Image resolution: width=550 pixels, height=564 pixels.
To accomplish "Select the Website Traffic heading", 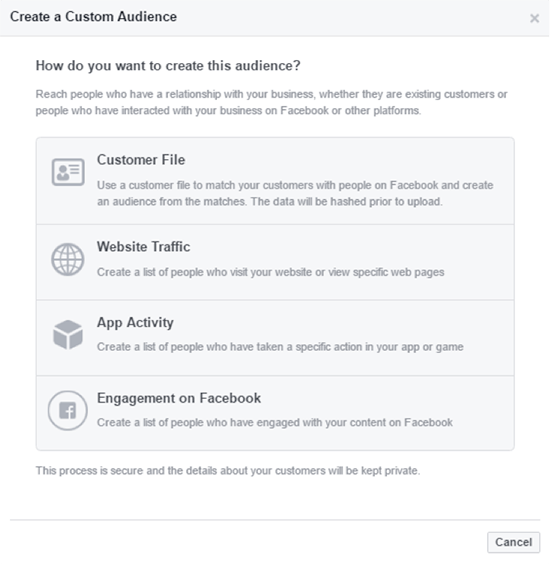I will point(144,247).
